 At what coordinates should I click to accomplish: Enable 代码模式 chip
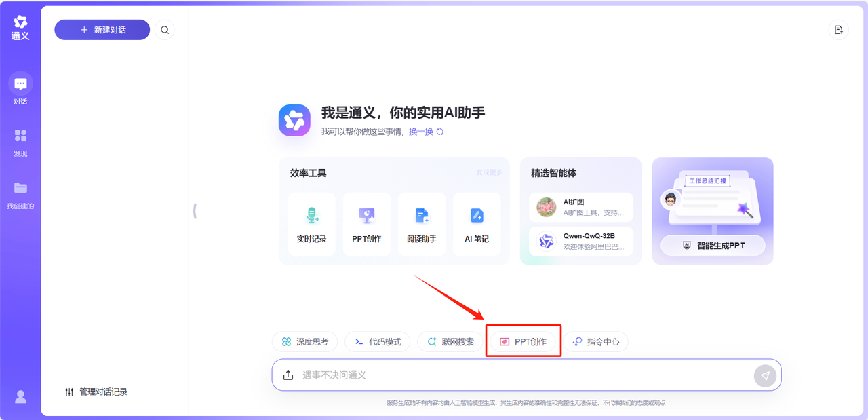click(x=378, y=342)
